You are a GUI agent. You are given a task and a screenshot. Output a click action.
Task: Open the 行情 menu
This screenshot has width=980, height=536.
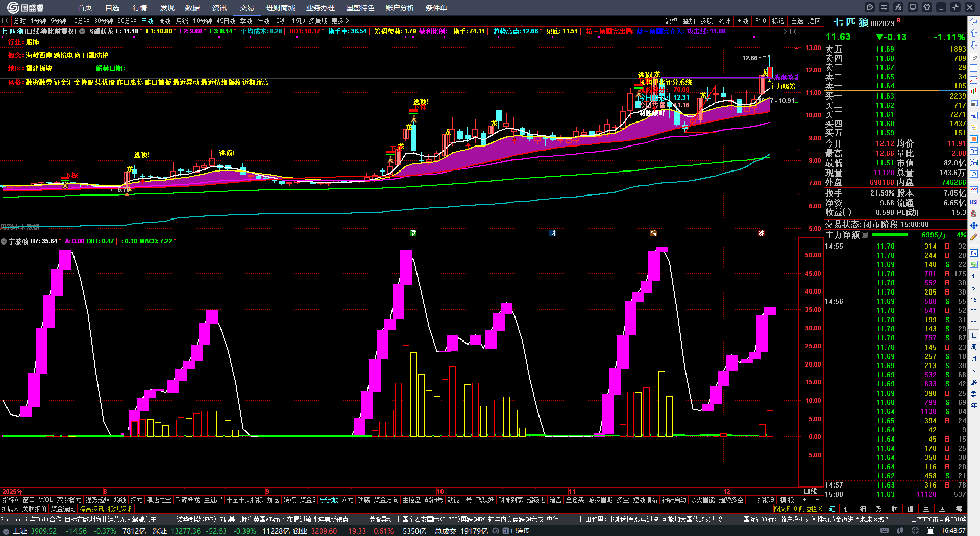(140, 8)
